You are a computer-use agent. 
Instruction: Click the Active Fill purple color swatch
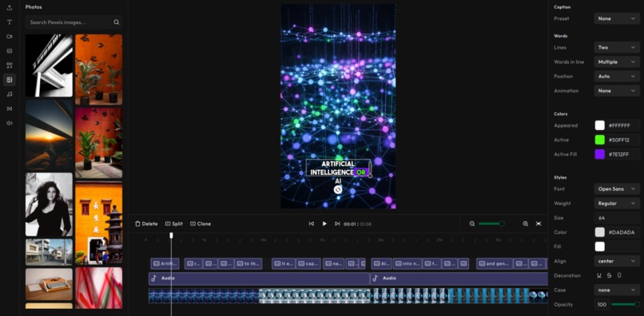(x=599, y=154)
